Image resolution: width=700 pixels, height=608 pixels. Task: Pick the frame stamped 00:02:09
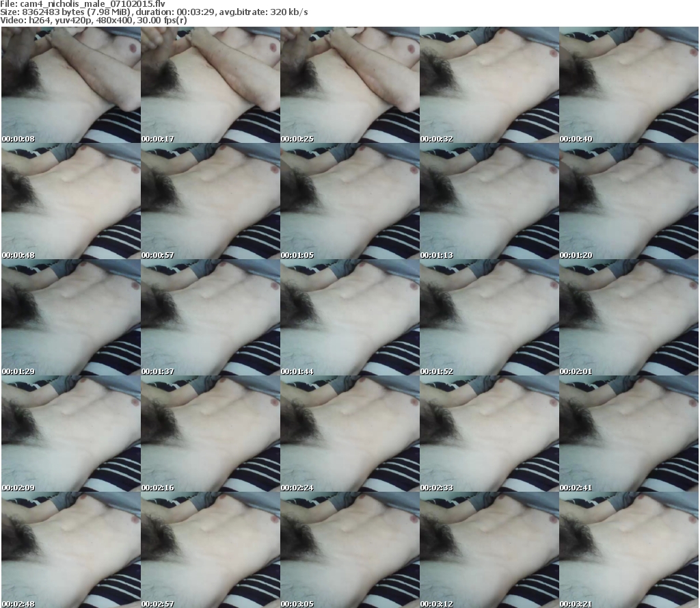(71, 434)
